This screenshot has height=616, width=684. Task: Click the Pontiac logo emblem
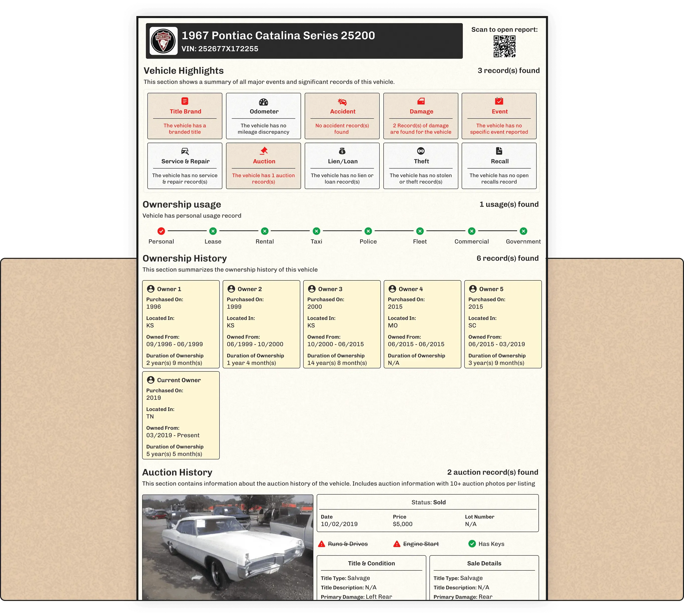click(x=163, y=41)
